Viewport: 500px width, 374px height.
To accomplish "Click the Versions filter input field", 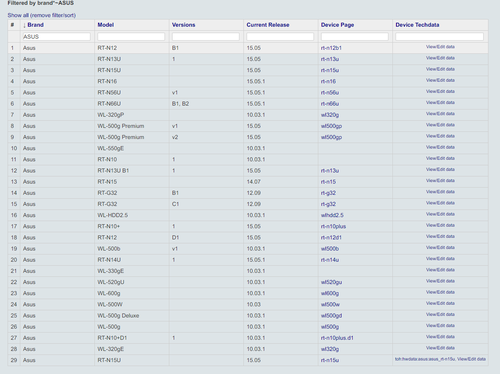I will pyautogui.click(x=206, y=37).
